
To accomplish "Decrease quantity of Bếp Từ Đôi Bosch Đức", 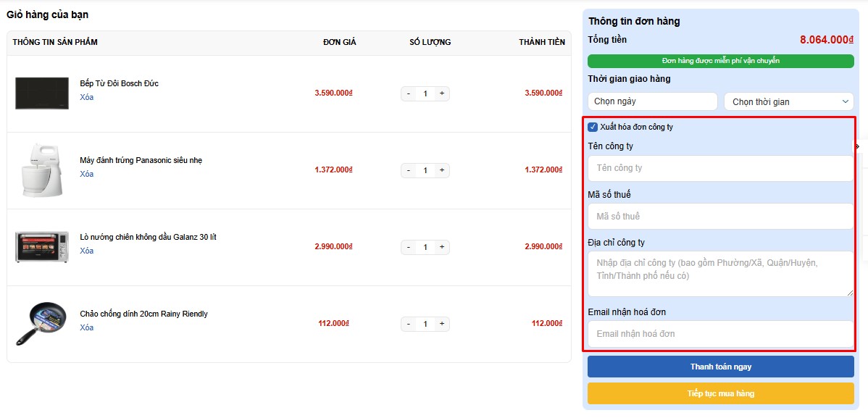I will tap(409, 93).
